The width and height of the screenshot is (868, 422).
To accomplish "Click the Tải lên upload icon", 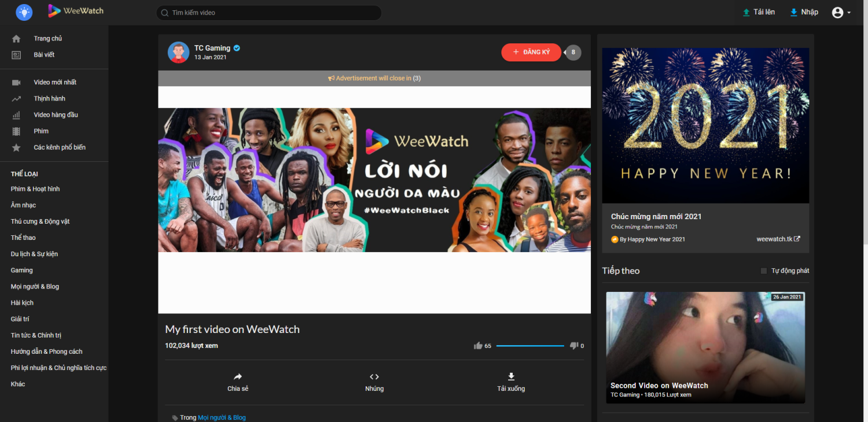I will [746, 12].
